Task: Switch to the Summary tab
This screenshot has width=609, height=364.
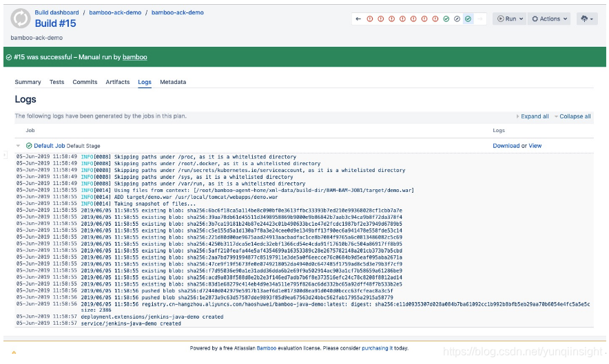Action: coord(28,82)
